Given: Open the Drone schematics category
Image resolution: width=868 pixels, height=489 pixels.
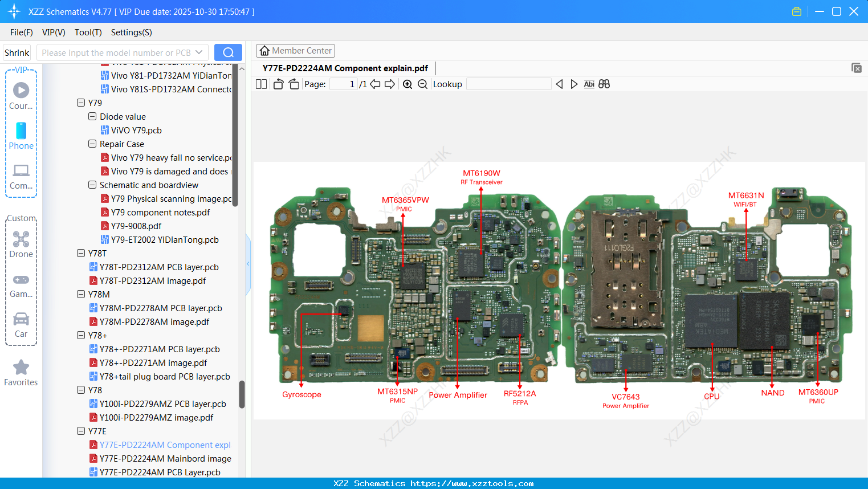Looking at the screenshot, I should 21,244.
